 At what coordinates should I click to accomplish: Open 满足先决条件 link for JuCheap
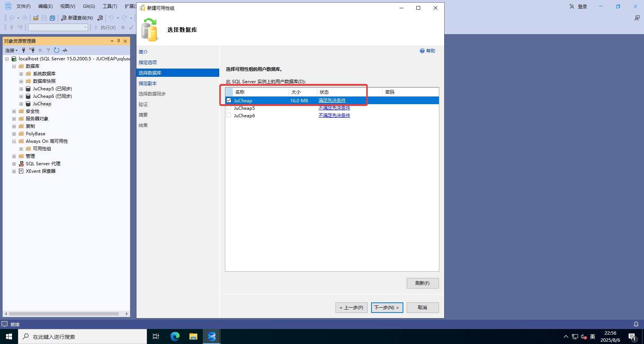[x=332, y=100]
